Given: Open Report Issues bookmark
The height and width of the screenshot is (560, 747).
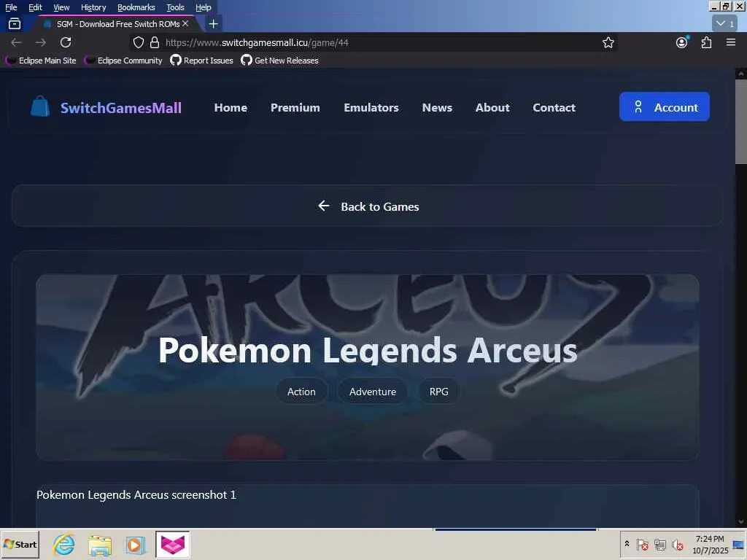Looking at the screenshot, I should pyautogui.click(x=202, y=61).
